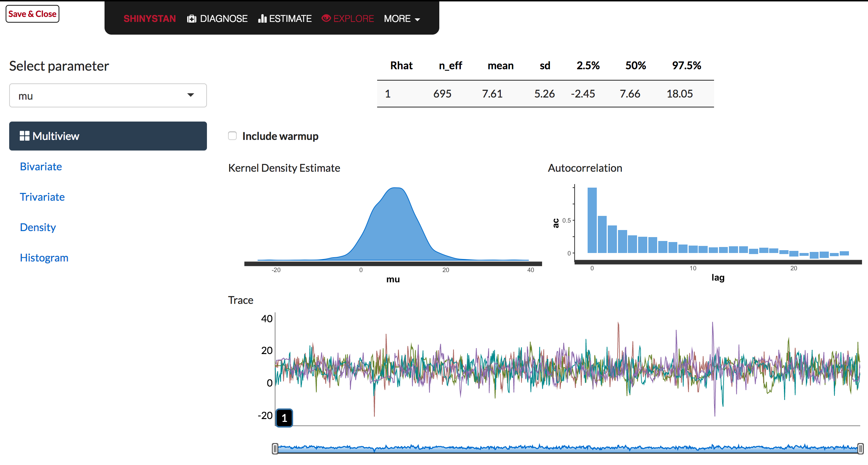Click the Estimate bar chart icon
868x465 pixels.
[x=262, y=19]
